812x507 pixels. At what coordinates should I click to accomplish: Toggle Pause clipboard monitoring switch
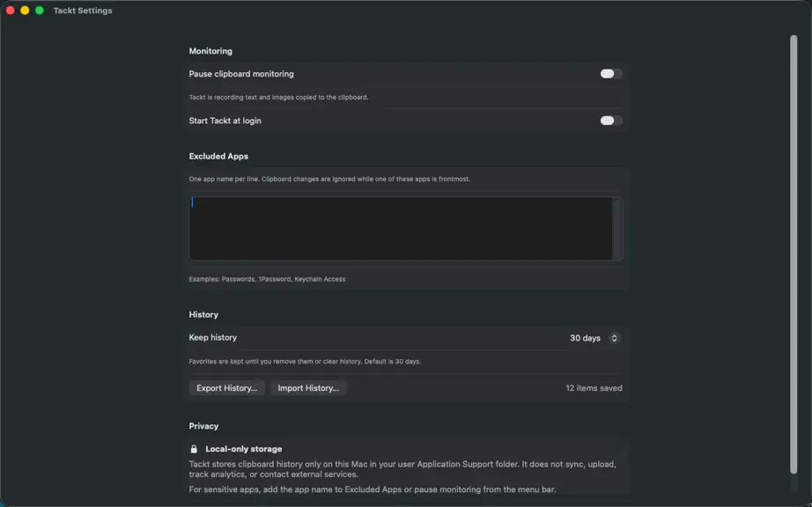(611, 74)
